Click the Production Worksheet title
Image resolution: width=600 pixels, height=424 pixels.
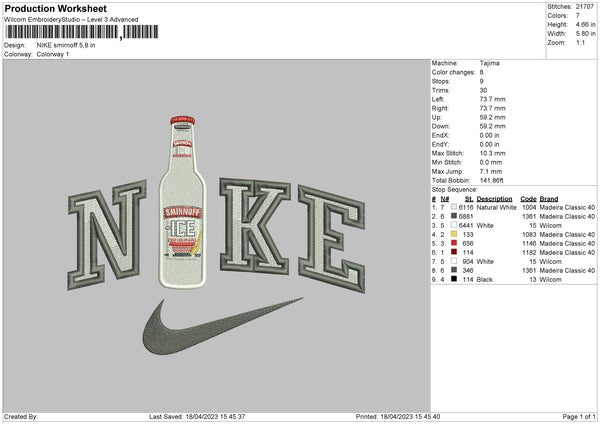tap(55, 8)
